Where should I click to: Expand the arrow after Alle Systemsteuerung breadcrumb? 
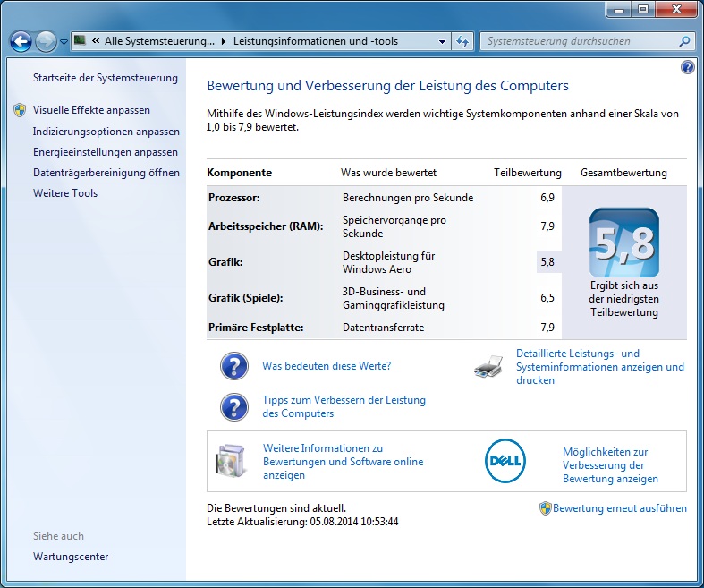(224, 41)
